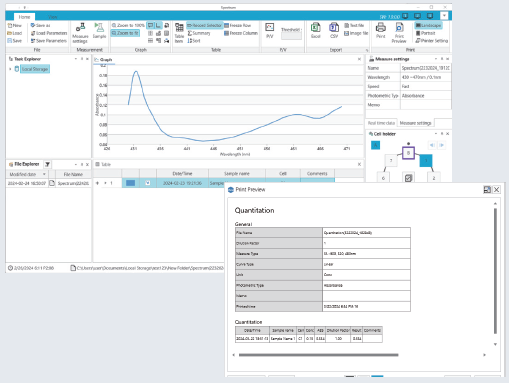The image size is (509, 383).
Task: Open Print Preview from the ribbon
Action: 399,33
